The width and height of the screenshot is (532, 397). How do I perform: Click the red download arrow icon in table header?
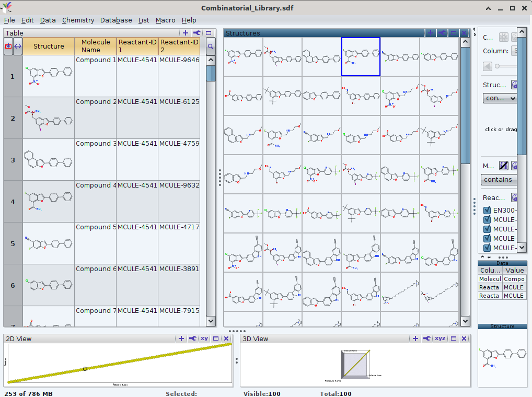[x=8, y=46]
